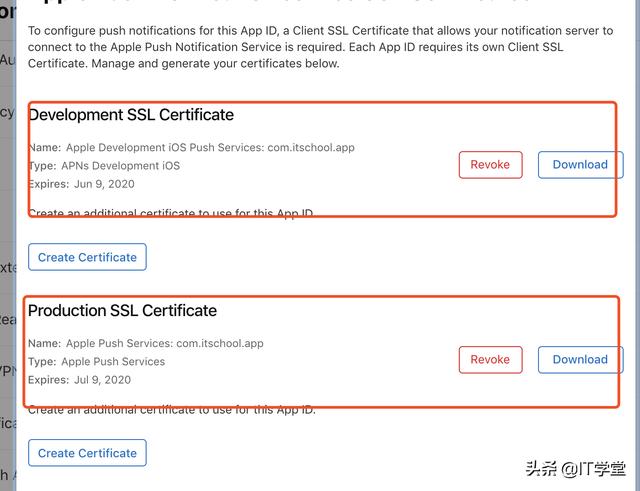Click the Jun 9, 2020 expiry date
Screen dimensions: 640x491
(104, 184)
